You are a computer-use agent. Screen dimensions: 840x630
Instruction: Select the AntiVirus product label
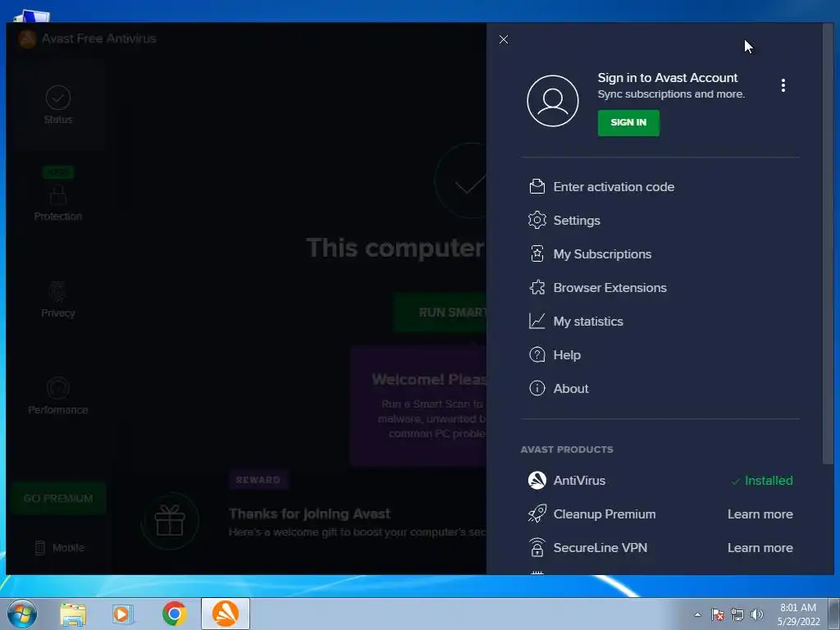pos(579,481)
